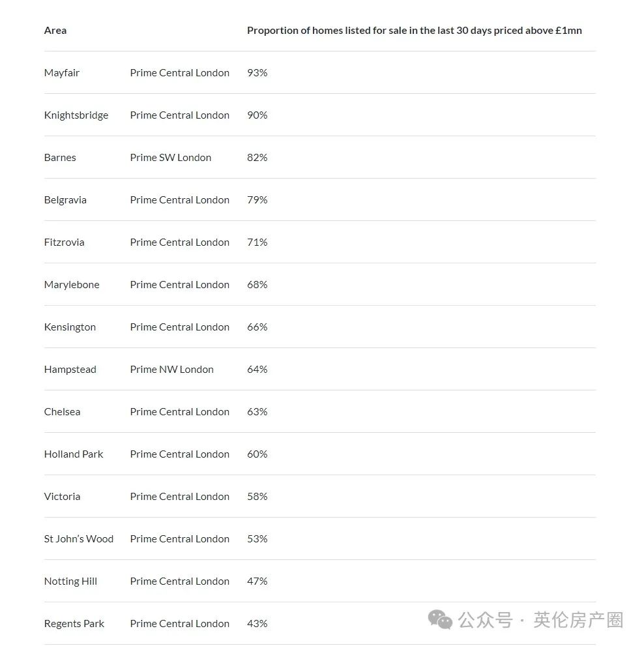Select the Victoria row label
The height and width of the screenshot is (646, 644).
(x=62, y=497)
